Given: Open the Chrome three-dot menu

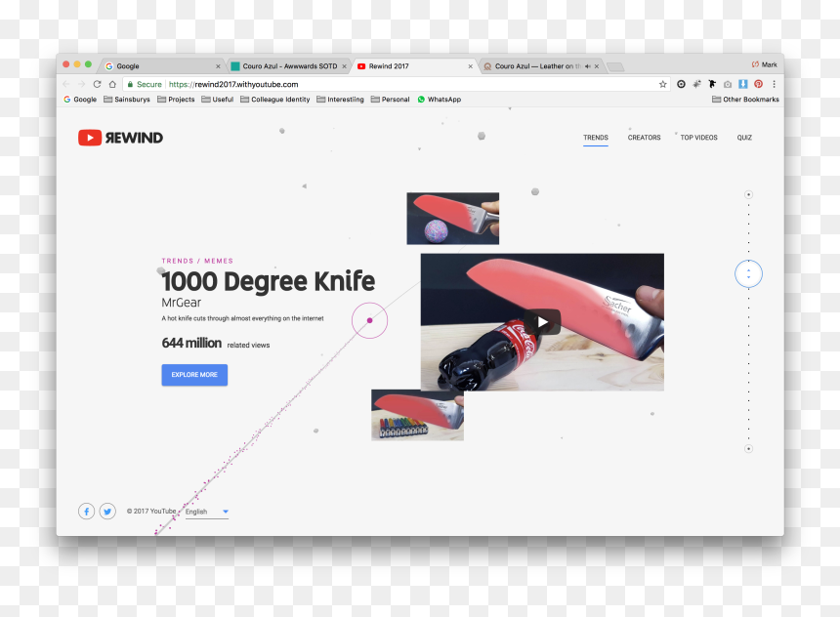Looking at the screenshot, I should coord(775,84).
